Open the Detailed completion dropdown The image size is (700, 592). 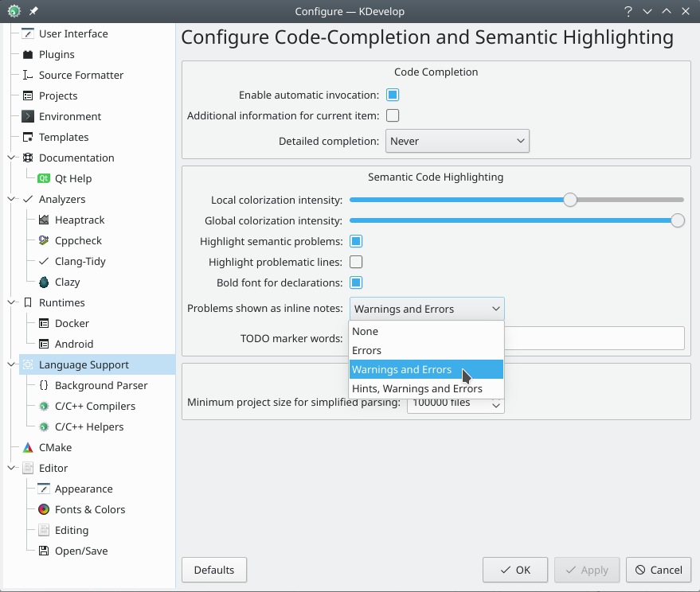(x=458, y=141)
